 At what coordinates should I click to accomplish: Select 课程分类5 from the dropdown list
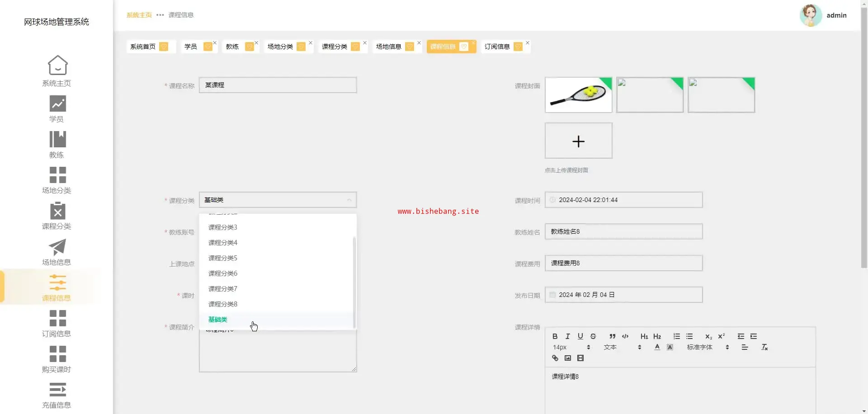pos(223,258)
